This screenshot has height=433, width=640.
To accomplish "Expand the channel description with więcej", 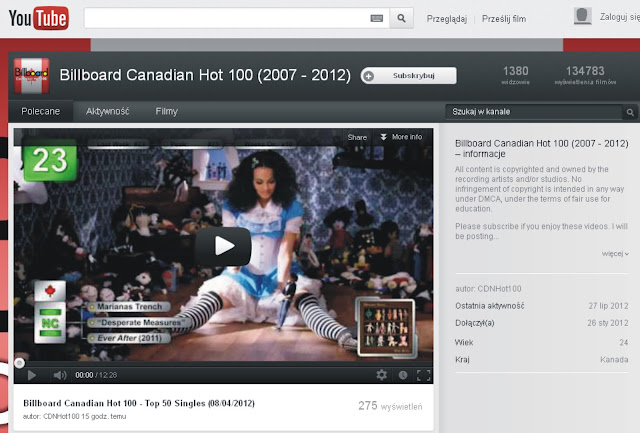I will pos(615,253).
